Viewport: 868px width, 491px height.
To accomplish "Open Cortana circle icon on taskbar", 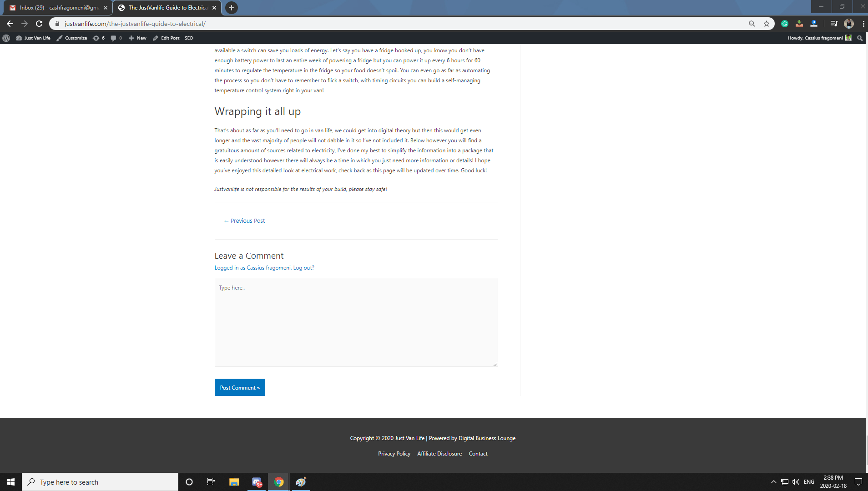I will click(189, 482).
